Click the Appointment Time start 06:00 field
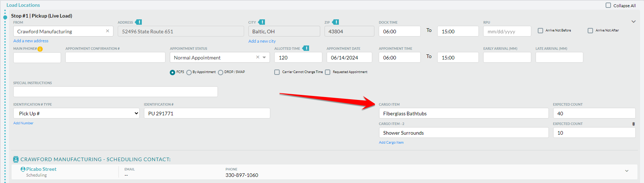Image resolution: width=644 pixels, height=183 pixels. [400, 57]
